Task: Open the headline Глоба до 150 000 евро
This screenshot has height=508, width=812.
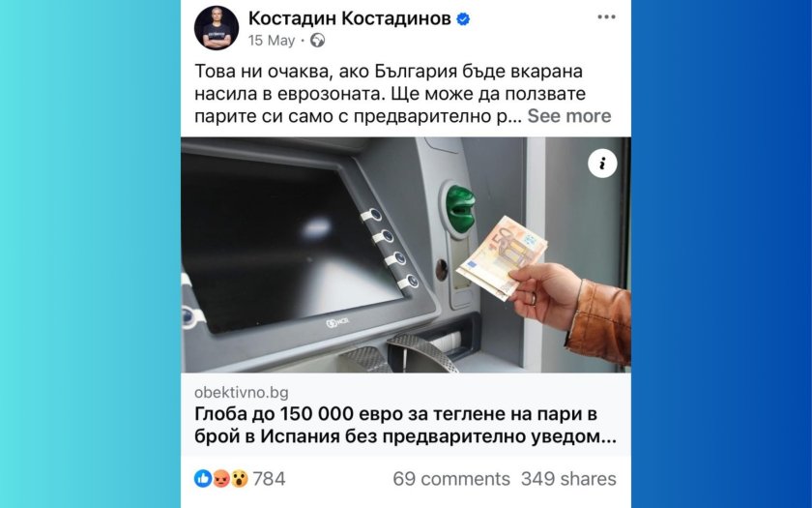Action: 405,425
